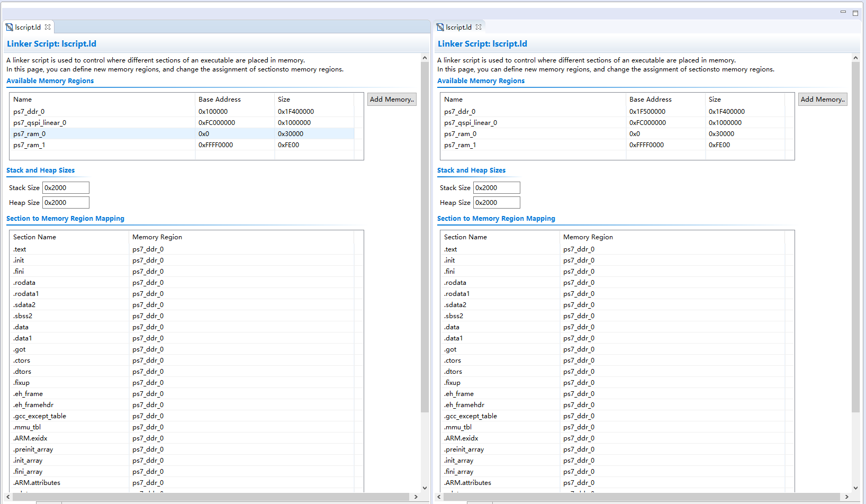Viewport: 866px width, 504px height.
Task: Click the left tab's linker script file icon
Action: point(9,27)
